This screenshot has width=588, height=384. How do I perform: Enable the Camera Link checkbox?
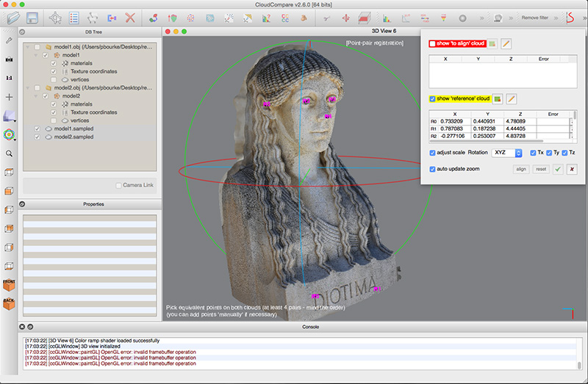coord(118,186)
